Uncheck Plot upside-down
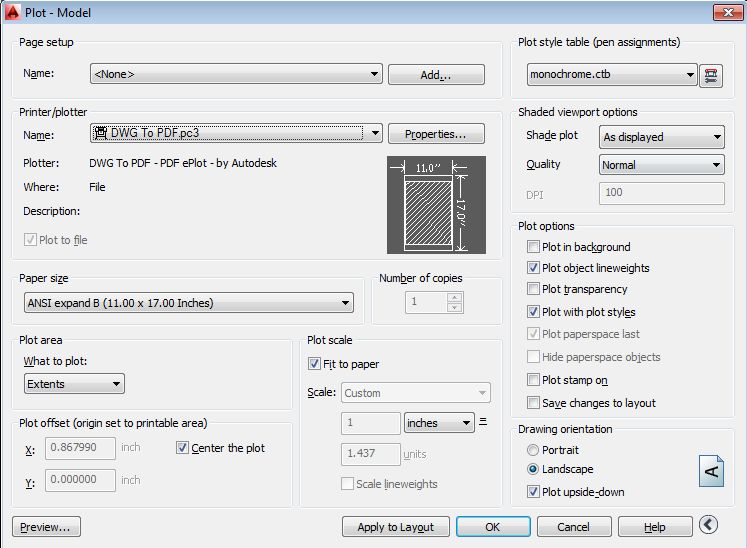747x548 pixels. (533, 492)
